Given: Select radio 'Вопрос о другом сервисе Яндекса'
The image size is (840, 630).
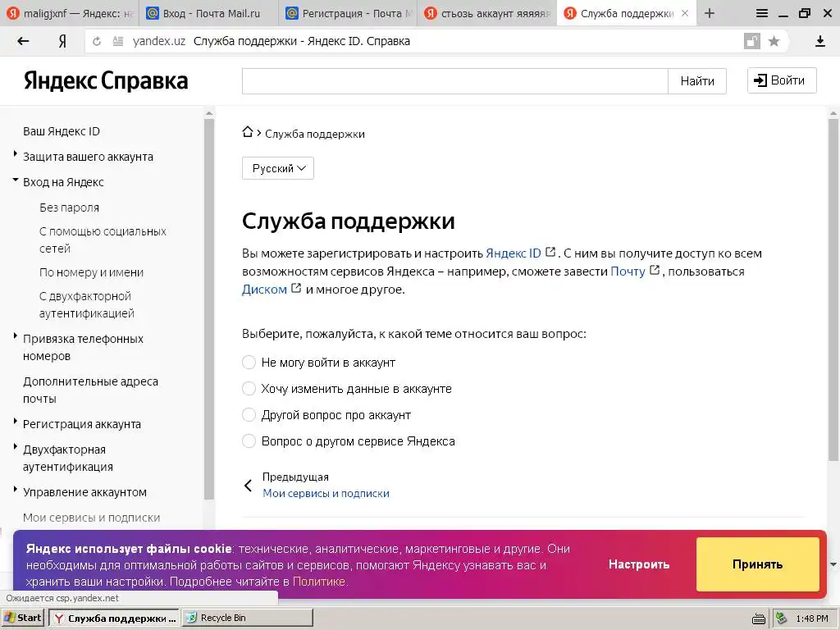Looking at the screenshot, I should point(249,441).
